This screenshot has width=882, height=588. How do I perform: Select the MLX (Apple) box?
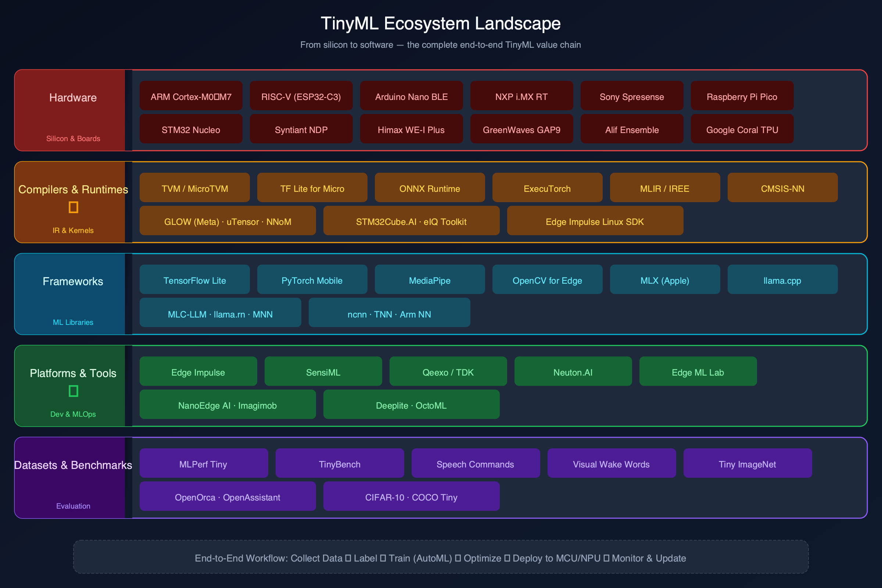coord(665,279)
